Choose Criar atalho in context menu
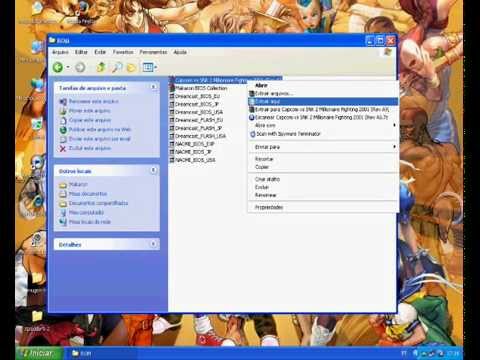The image size is (480, 360). coord(323,179)
